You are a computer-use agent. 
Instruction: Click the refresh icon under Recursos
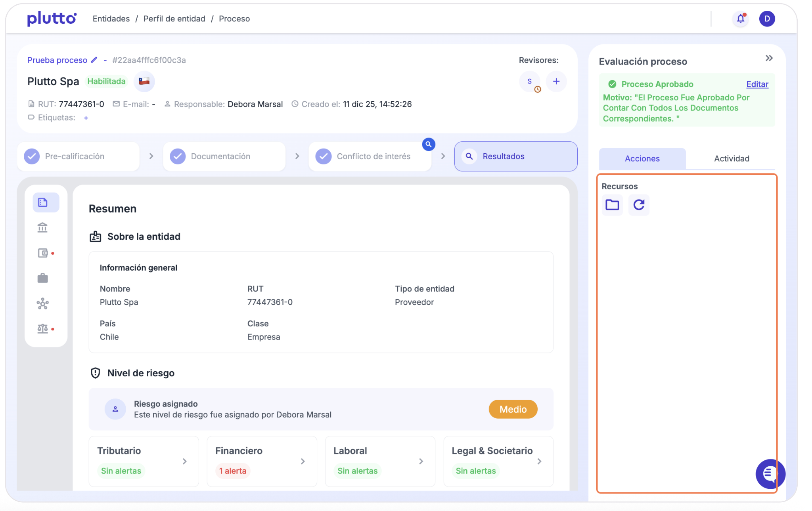pyautogui.click(x=639, y=205)
